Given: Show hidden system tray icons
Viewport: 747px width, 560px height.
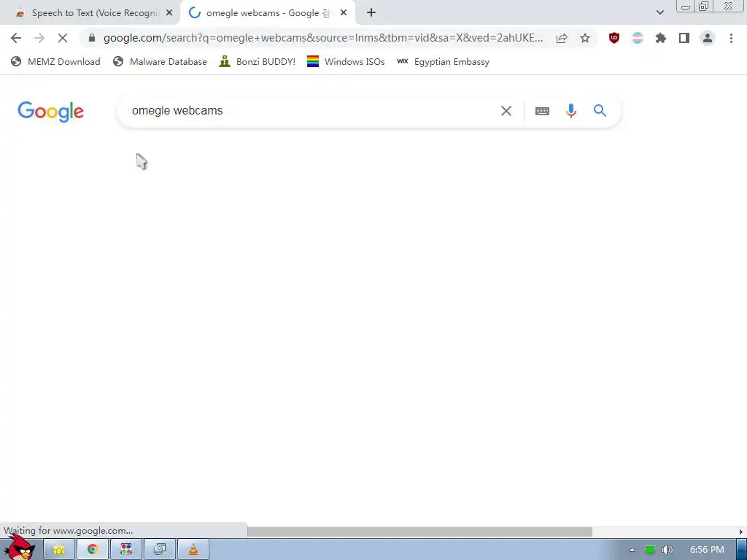Looking at the screenshot, I should pos(632,550).
